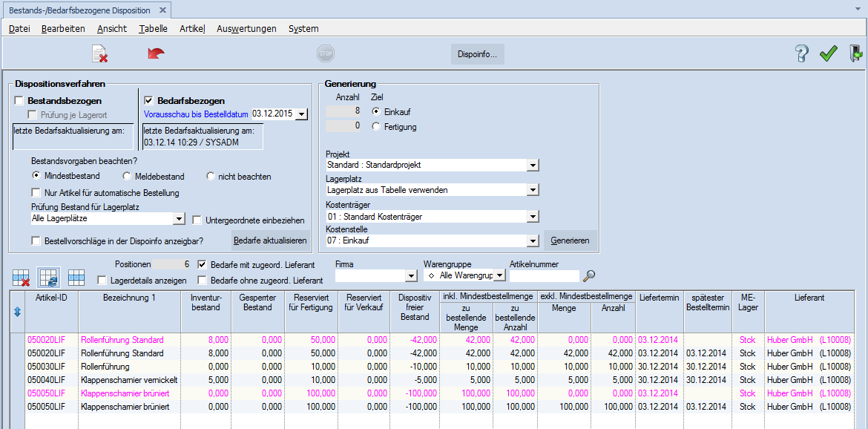Click the table icon with red X
This screenshot has width=868, height=429.
click(22, 278)
